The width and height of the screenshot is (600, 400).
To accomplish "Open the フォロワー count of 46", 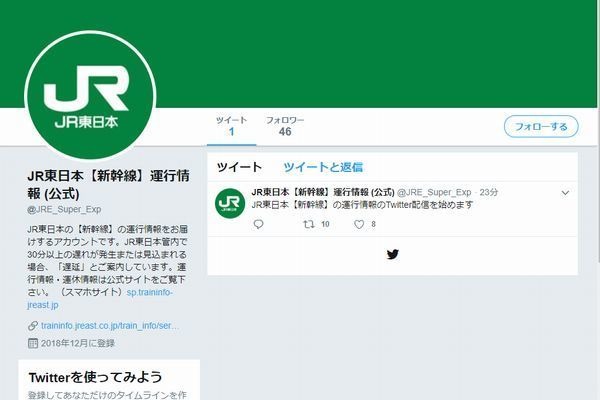I will click(x=285, y=126).
